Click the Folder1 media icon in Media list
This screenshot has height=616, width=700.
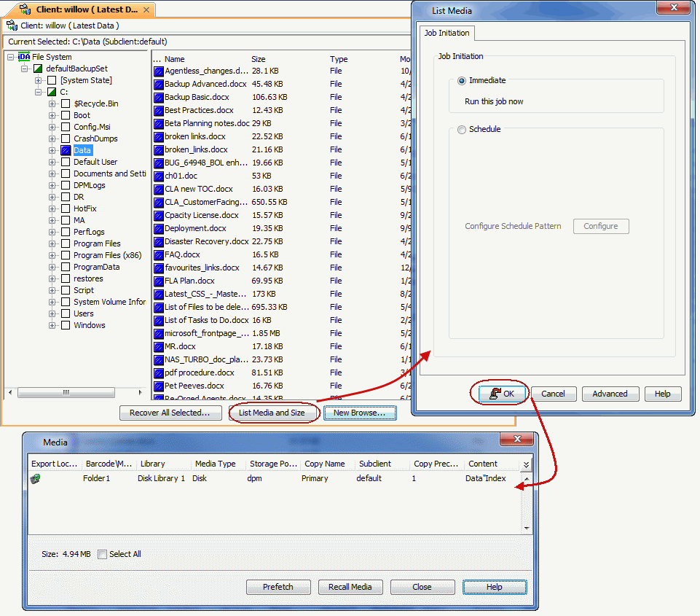click(x=35, y=479)
